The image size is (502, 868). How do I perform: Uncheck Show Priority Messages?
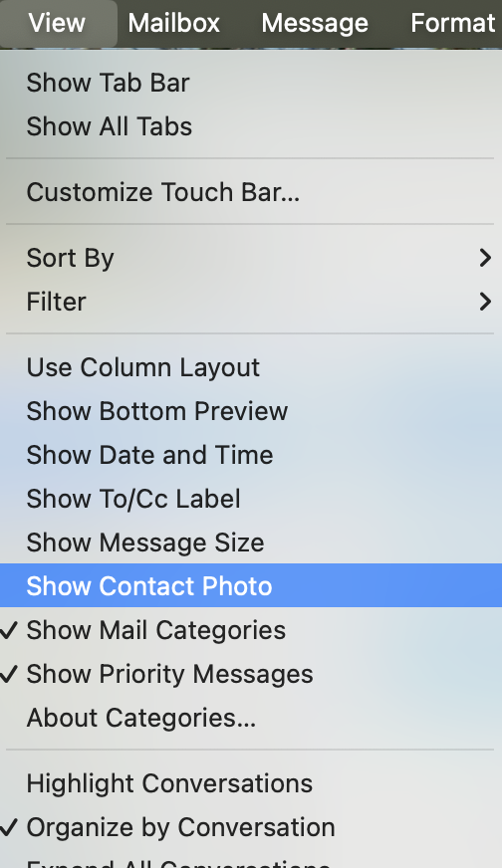point(251,673)
